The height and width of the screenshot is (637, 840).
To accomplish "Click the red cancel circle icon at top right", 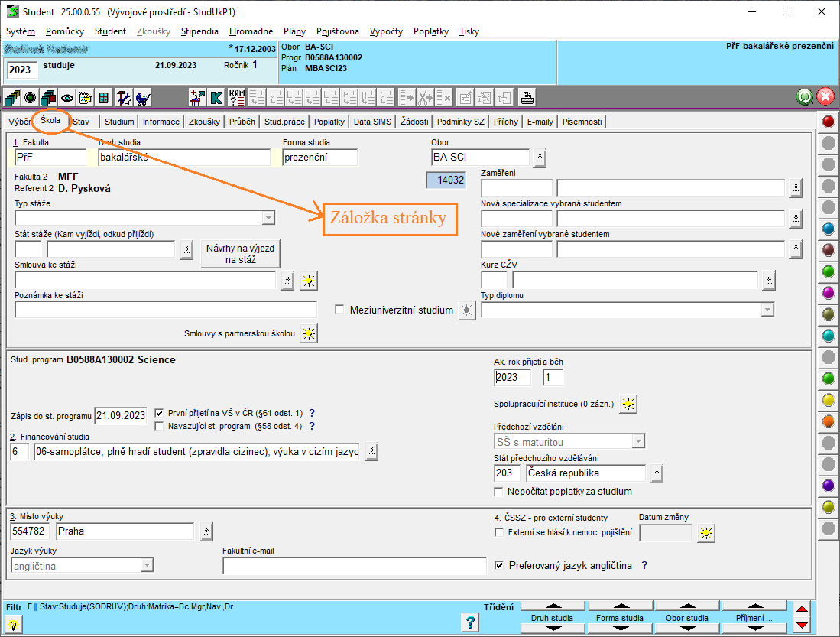I will click(x=825, y=97).
